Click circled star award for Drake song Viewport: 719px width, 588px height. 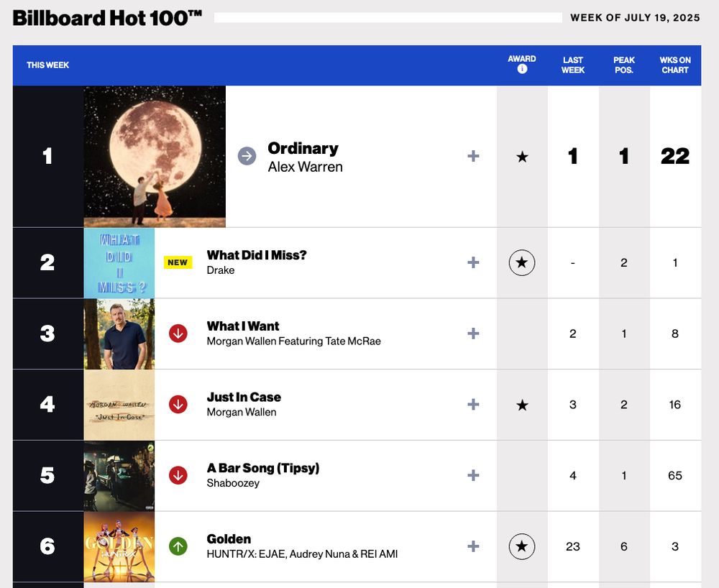click(522, 262)
